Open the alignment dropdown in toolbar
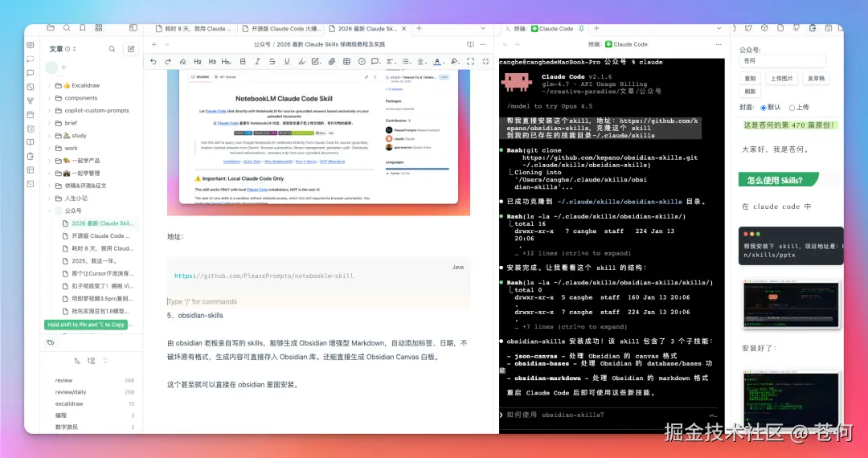Screen dimensions: 868x458 [x=421, y=61]
